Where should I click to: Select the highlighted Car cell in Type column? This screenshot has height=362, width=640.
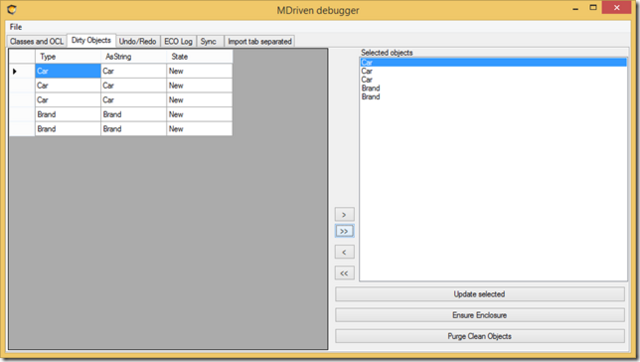coord(68,71)
